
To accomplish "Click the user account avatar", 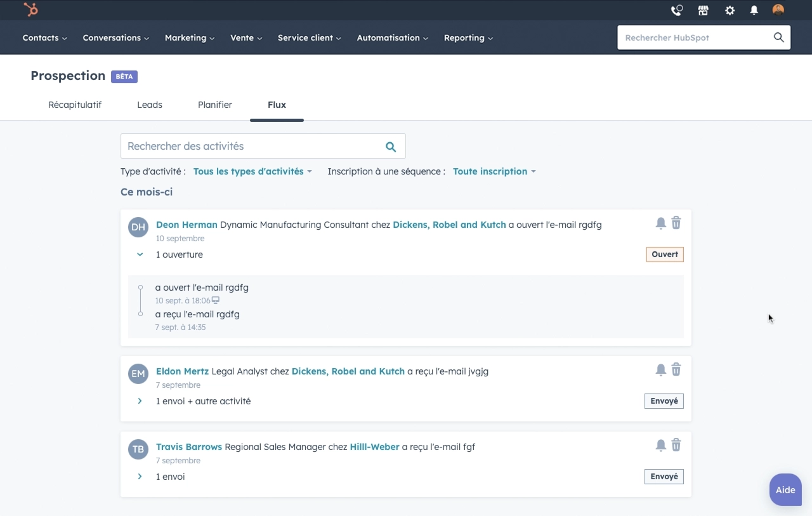I will 778,10.
